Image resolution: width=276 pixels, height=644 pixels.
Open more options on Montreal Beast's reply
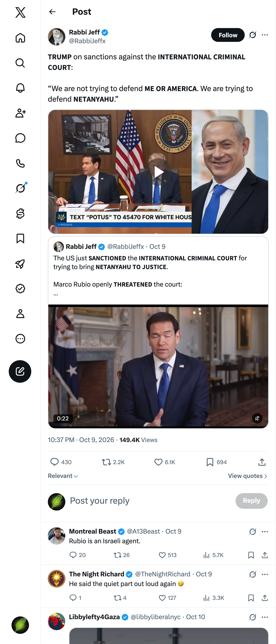point(265,532)
